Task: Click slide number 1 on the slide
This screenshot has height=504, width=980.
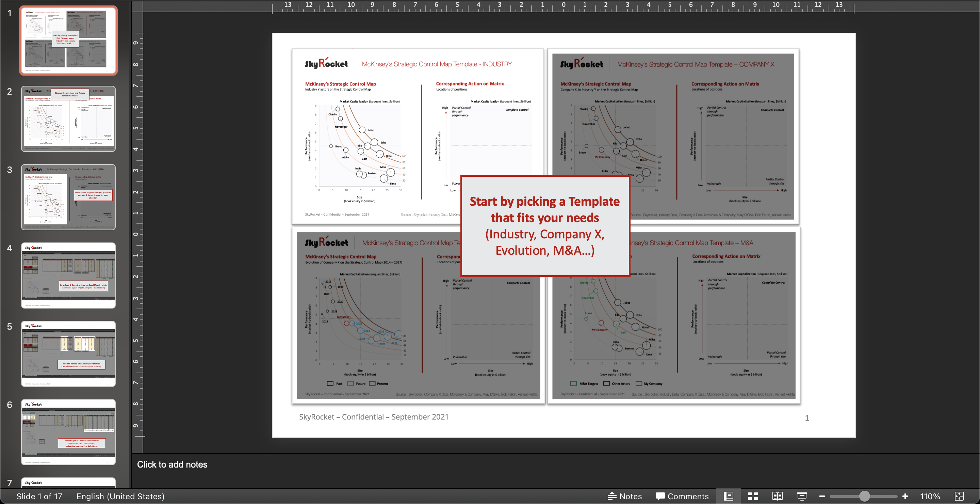Action: [807, 418]
